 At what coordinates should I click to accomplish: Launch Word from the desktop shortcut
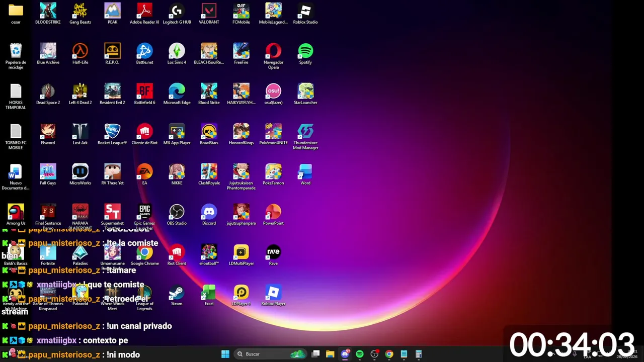[305, 174]
